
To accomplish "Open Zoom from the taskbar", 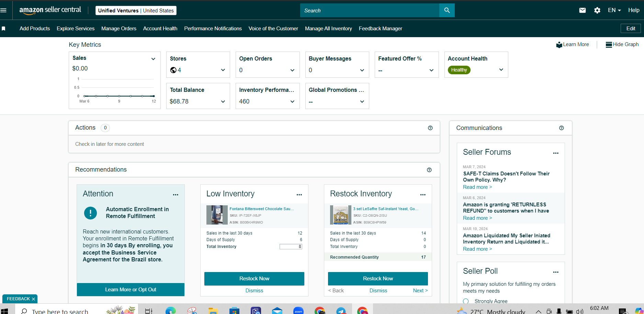I will (x=298, y=311).
